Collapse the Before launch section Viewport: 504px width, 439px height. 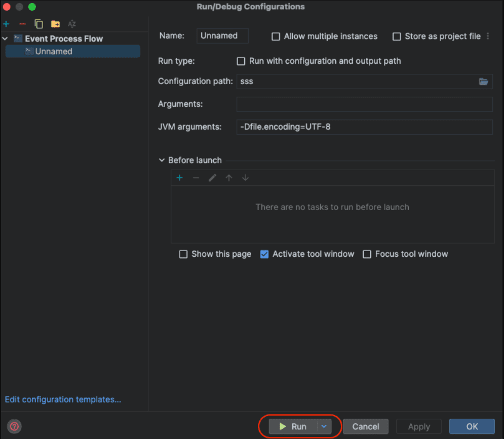pyautogui.click(x=162, y=160)
